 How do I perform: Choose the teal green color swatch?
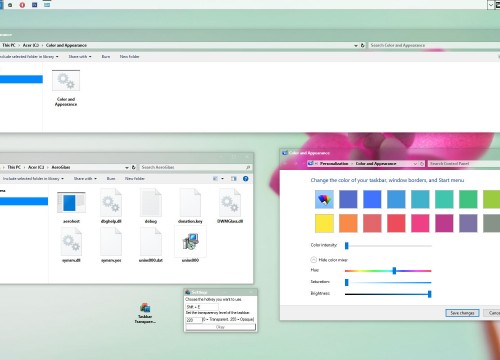[444, 199]
